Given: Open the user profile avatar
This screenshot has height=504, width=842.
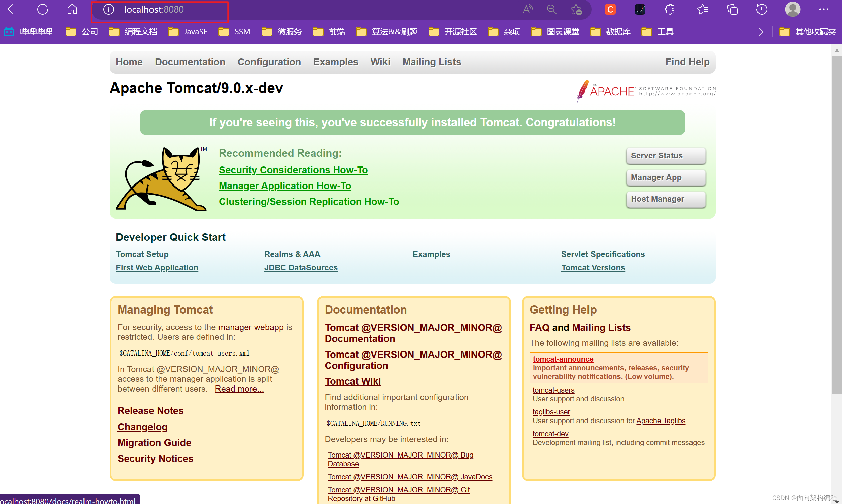Looking at the screenshot, I should [793, 9].
